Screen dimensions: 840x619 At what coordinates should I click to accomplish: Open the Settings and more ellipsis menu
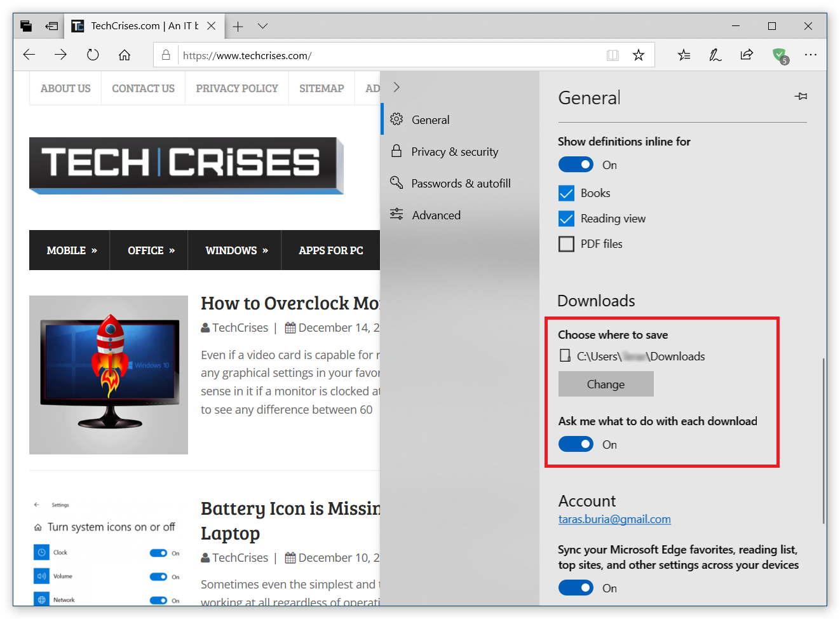tap(810, 55)
